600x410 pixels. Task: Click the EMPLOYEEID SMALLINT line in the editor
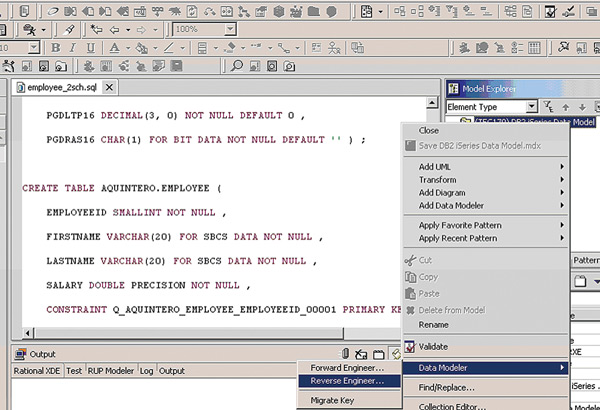135,213
